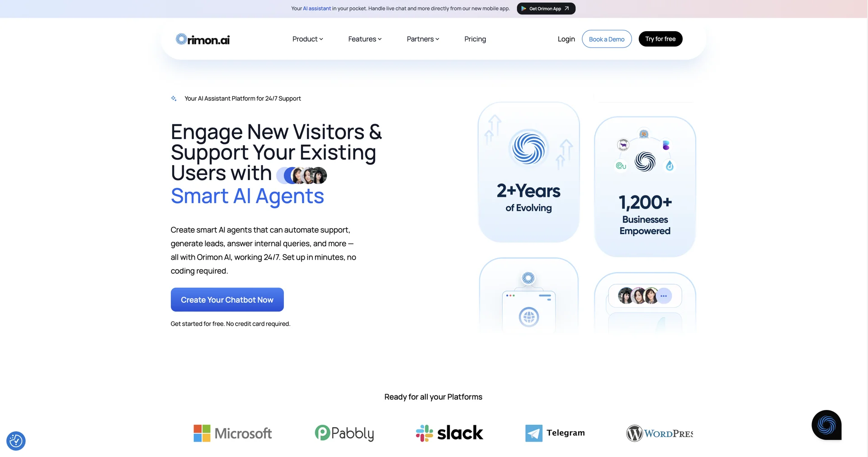
Task: Click the WordPress platform logo
Action: (x=660, y=433)
